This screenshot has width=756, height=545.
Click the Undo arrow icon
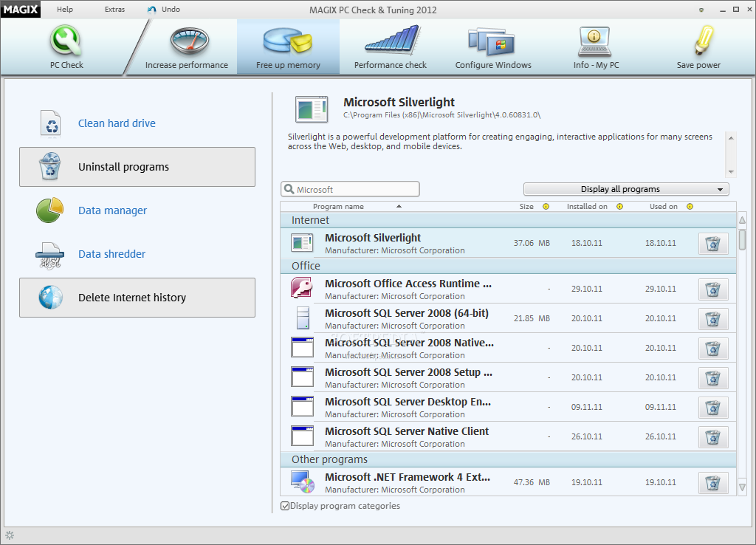pyautogui.click(x=152, y=10)
